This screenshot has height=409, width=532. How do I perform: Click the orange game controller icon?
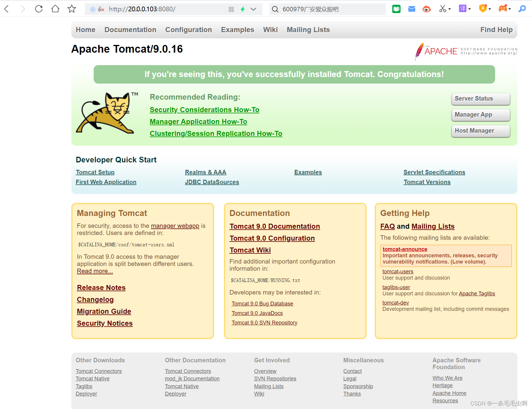503,8
